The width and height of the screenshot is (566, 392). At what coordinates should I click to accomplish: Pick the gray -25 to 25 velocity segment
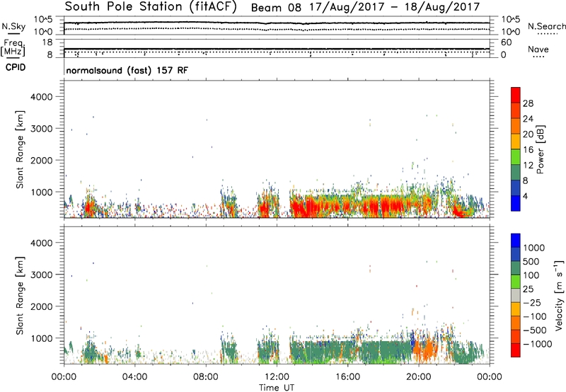[516, 296]
